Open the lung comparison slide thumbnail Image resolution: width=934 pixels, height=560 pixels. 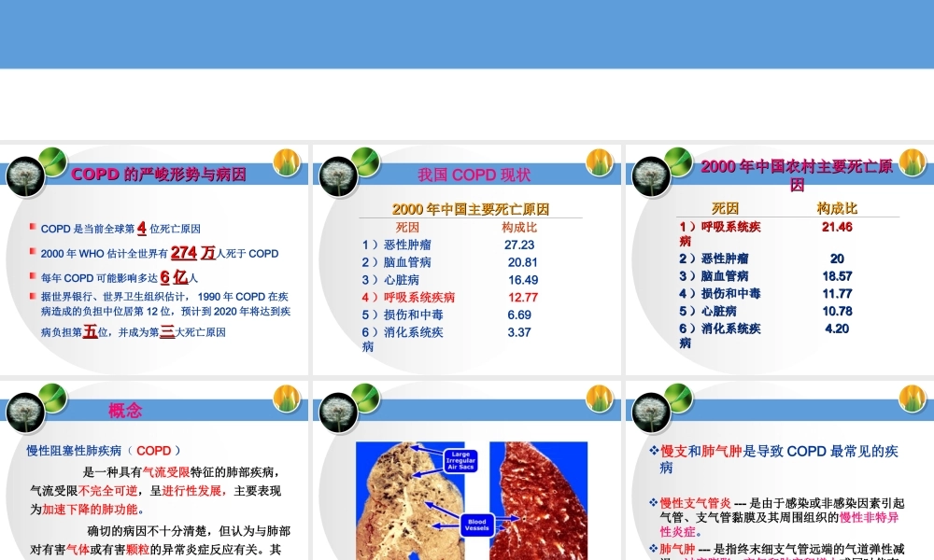point(467,467)
